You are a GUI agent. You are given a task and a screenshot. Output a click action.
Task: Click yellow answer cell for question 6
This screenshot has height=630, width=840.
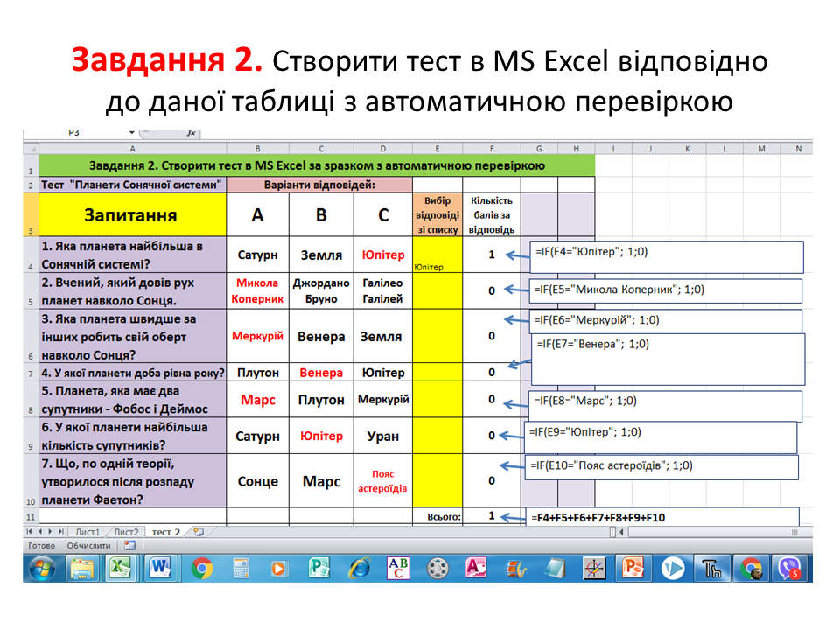click(x=437, y=436)
